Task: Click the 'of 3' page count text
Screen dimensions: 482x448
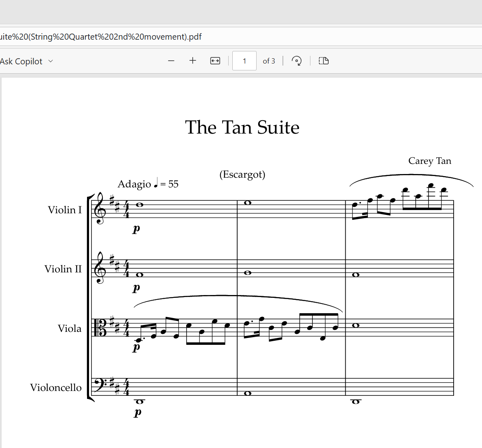Action: tap(269, 61)
